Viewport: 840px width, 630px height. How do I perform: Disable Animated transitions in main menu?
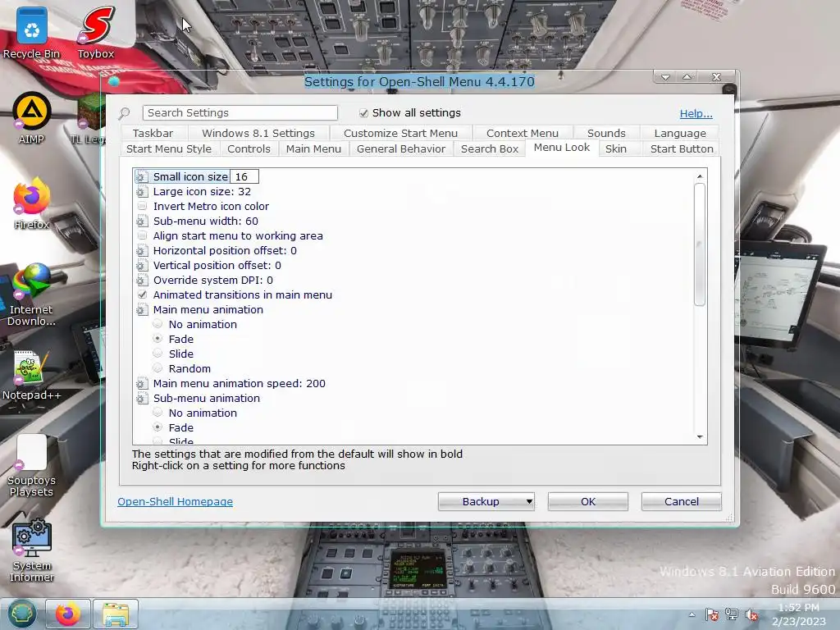click(x=142, y=294)
